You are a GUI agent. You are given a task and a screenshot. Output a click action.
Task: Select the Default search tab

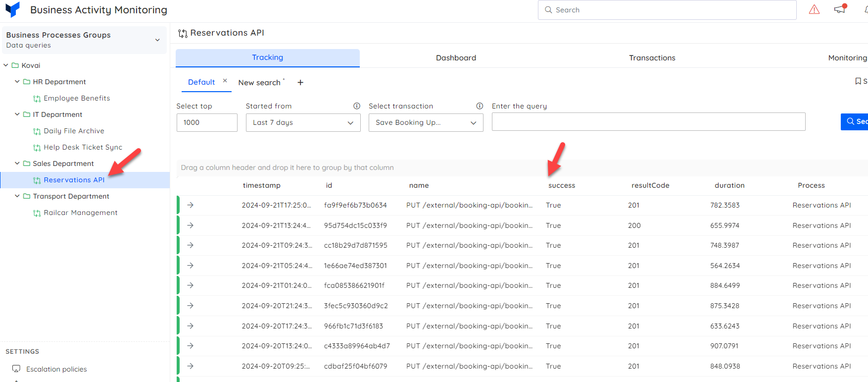[x=201, y=82]
